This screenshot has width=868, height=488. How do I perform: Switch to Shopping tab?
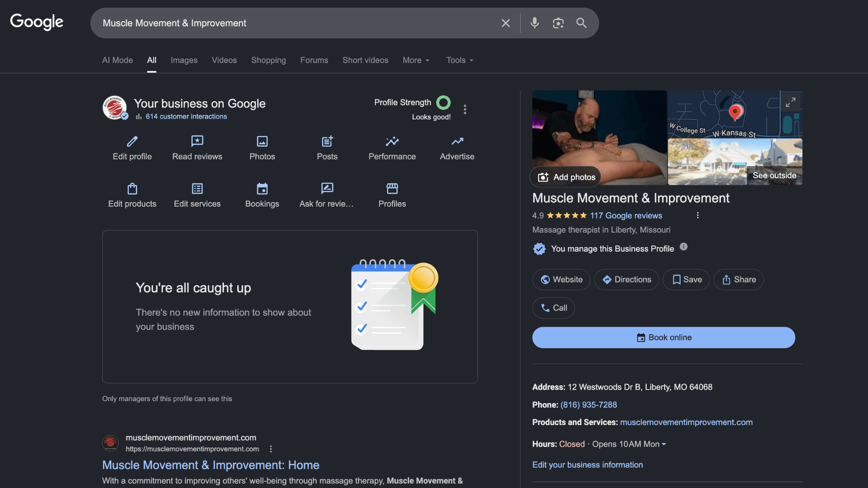(x=269, y=60)
